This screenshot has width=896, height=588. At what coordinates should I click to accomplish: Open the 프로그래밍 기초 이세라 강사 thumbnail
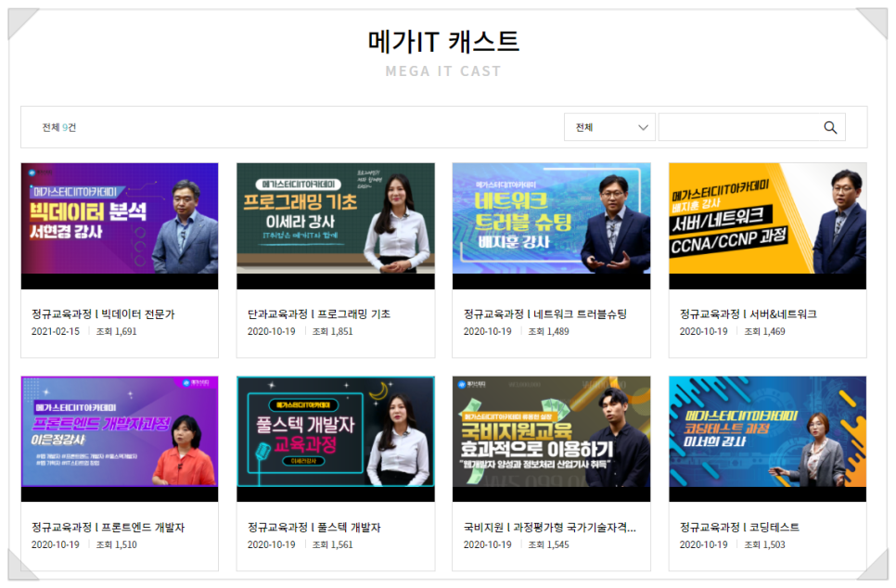(x=336, y=225)
